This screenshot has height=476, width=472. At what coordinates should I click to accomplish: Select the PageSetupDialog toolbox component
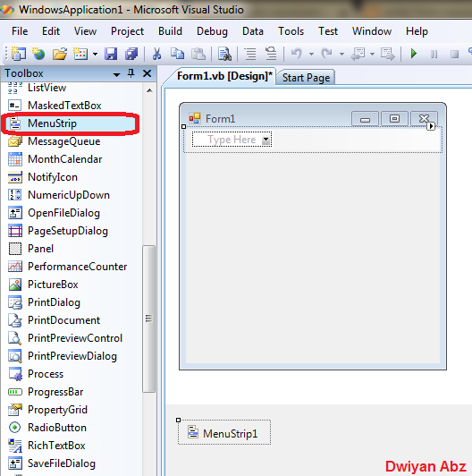coord(72,231)
